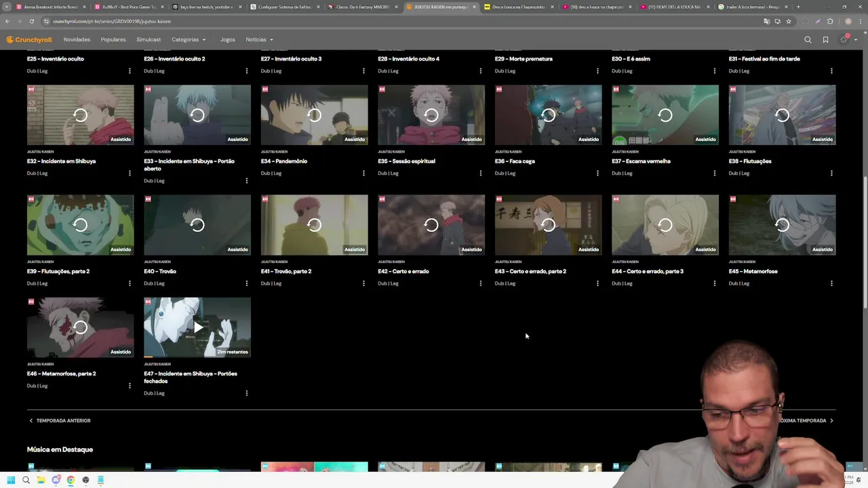
Task: Expand the Categorias dropdown
Action: pos(189,39)
